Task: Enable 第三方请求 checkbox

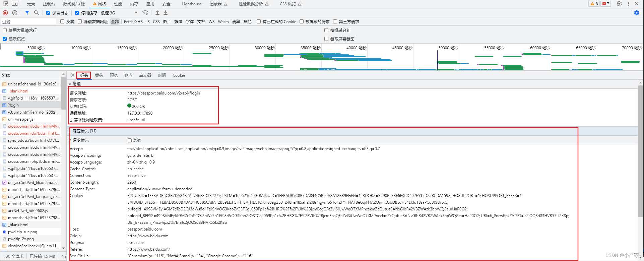Action: (x=335, y=21)
